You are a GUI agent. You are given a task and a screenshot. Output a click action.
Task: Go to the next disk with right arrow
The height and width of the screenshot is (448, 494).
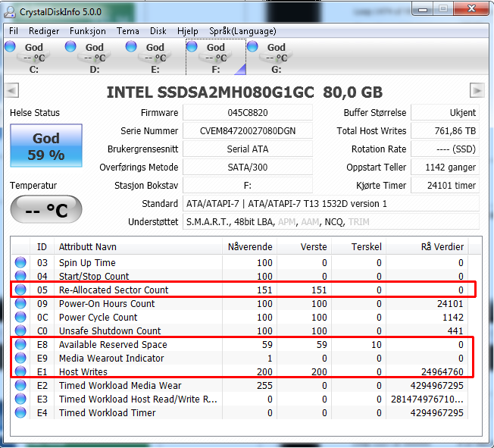pyautogui.click(x=477, y=90)
